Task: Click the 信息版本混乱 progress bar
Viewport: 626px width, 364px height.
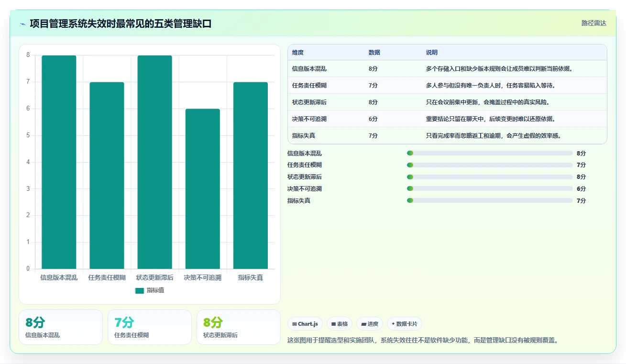Action: point(490,153)
